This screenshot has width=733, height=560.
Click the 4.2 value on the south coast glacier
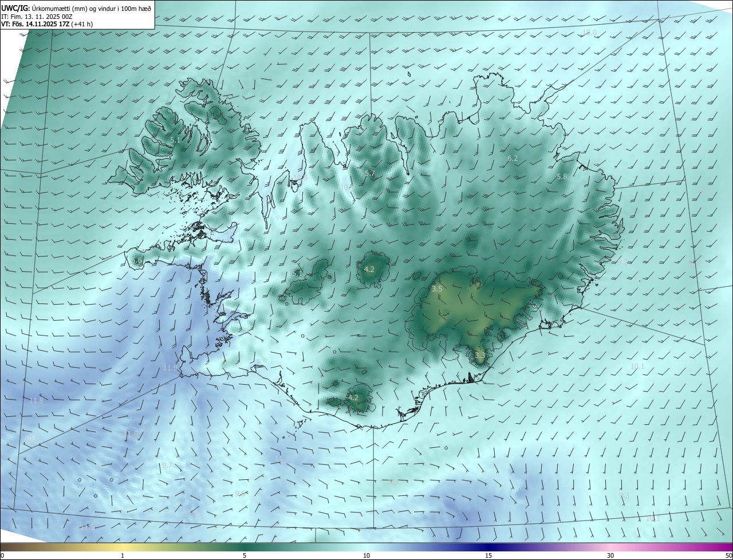pos(353,397)
